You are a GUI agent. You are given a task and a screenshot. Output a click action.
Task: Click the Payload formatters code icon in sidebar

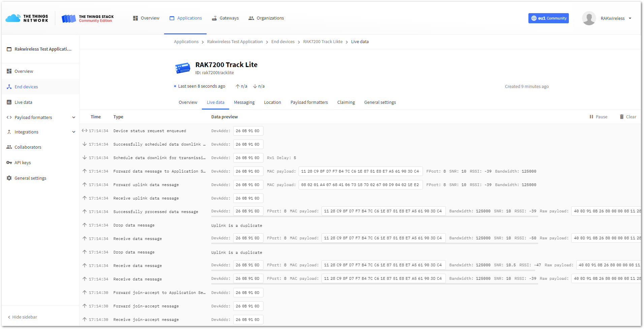click(x=9, y=118)
